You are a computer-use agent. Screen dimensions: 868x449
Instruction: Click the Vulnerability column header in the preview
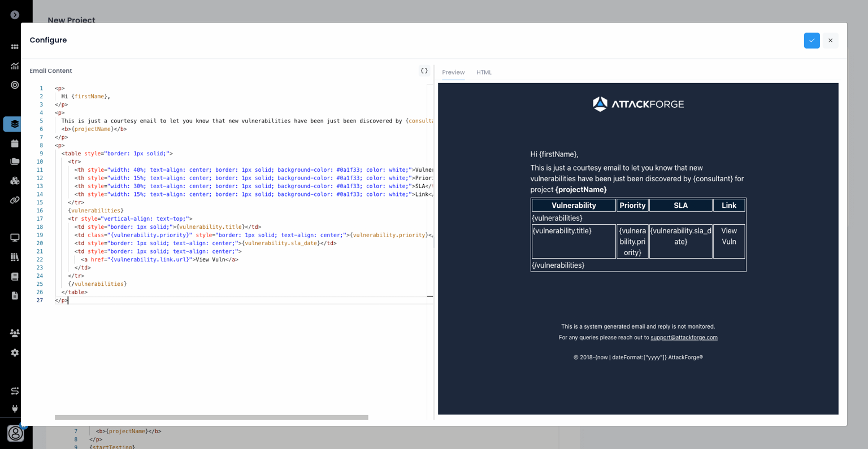(574, 206)
